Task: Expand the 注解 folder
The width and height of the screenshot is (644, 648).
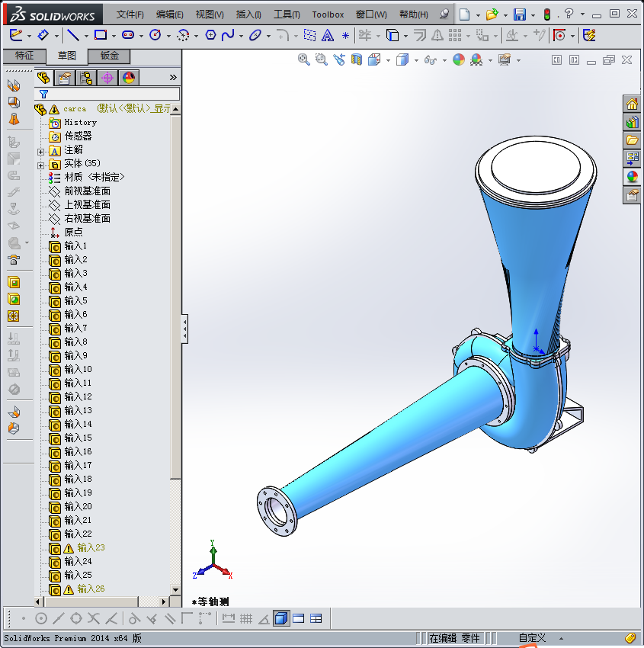Action: tap(40, 152)
